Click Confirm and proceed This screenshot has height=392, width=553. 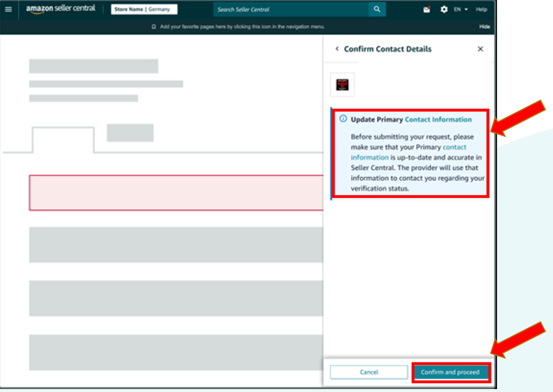pyautogui.click(x=450, y=372)
